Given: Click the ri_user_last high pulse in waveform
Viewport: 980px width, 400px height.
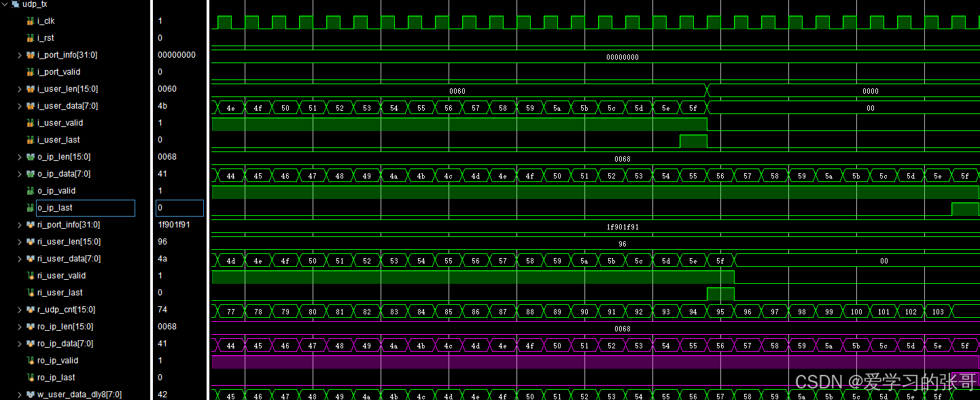Looking at the screenshot, I should coord(720,293).
